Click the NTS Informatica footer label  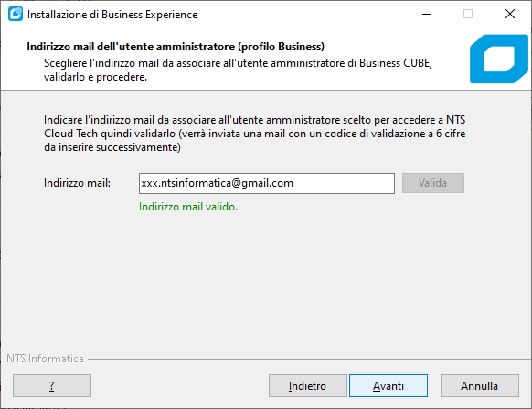click(x=45, y=359)
